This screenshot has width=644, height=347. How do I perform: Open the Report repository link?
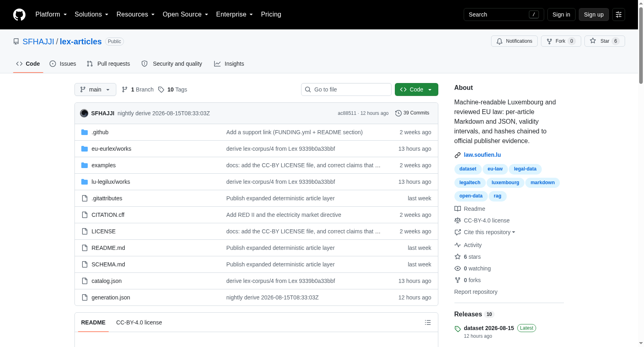click(x=476, y=292)
